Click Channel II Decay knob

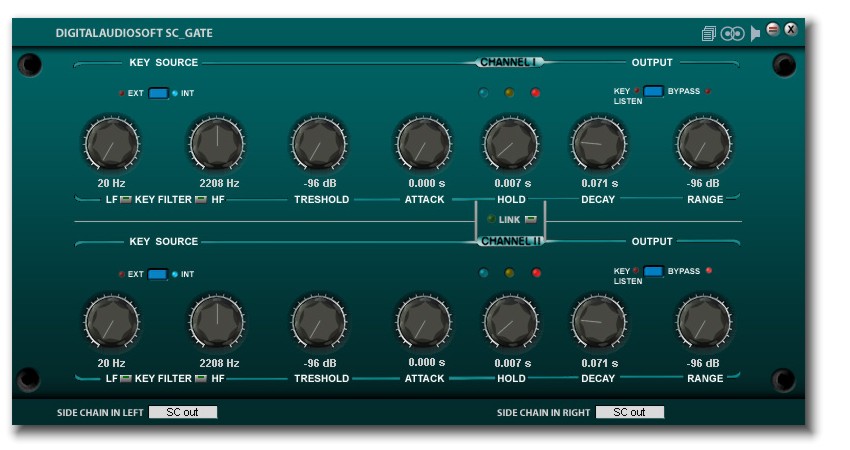click(599, 322)
